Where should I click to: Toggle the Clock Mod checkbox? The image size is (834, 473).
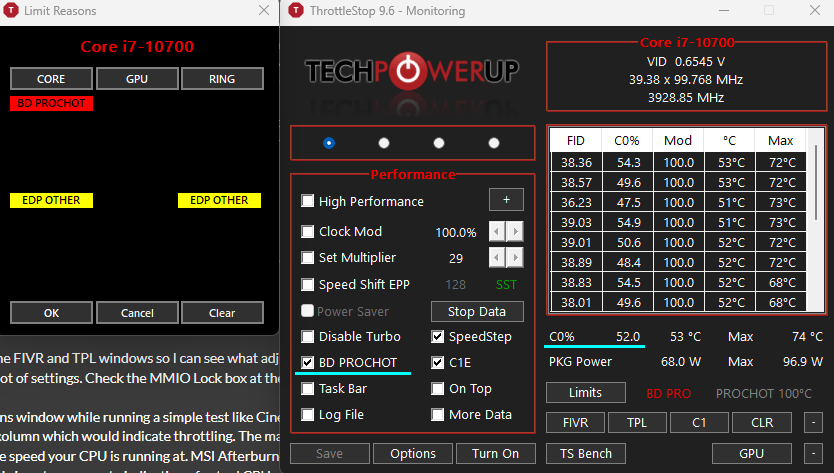point(307,231)
